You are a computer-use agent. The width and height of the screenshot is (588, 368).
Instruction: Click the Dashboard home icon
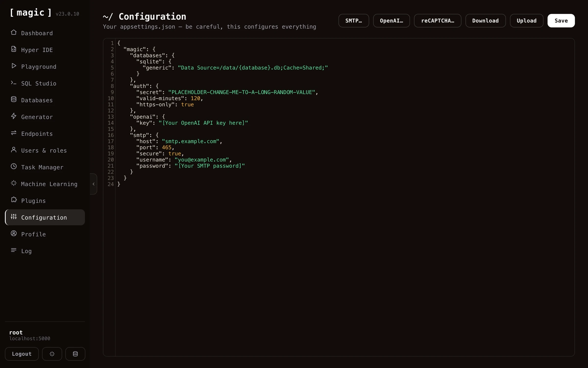point(14,32)
